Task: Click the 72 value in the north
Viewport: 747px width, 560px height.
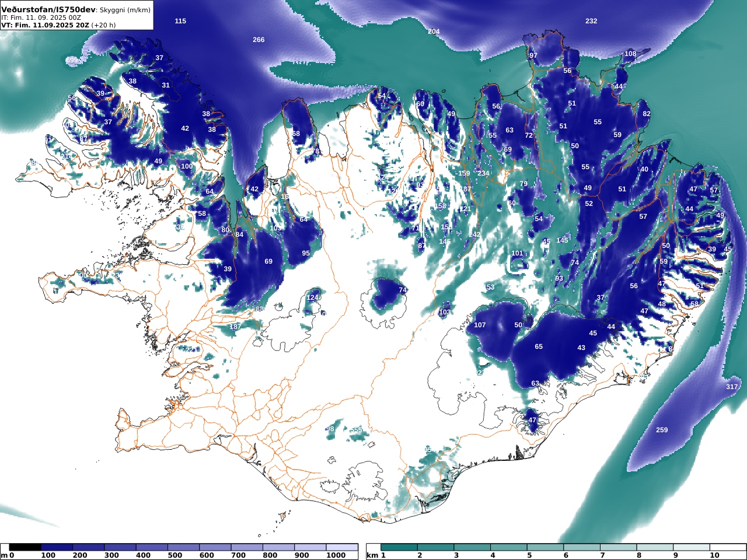Action: click(529, 135)
